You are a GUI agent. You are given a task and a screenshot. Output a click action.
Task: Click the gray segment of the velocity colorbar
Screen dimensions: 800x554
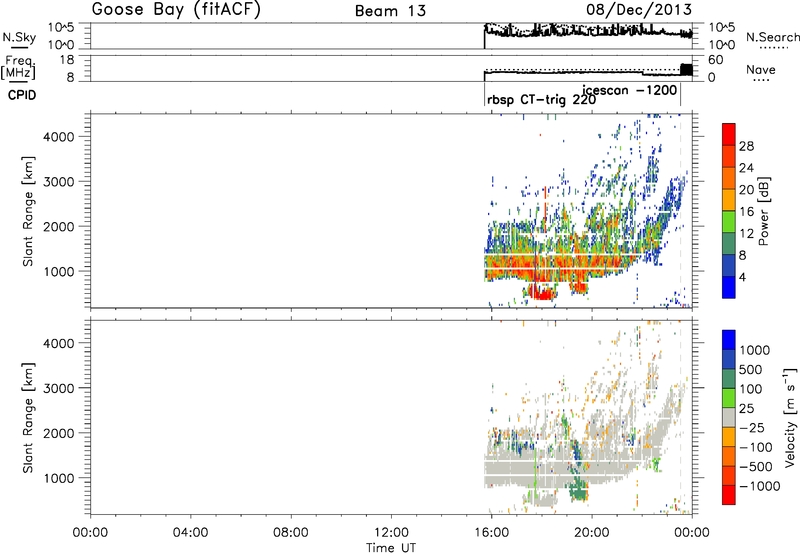[729, 417]
